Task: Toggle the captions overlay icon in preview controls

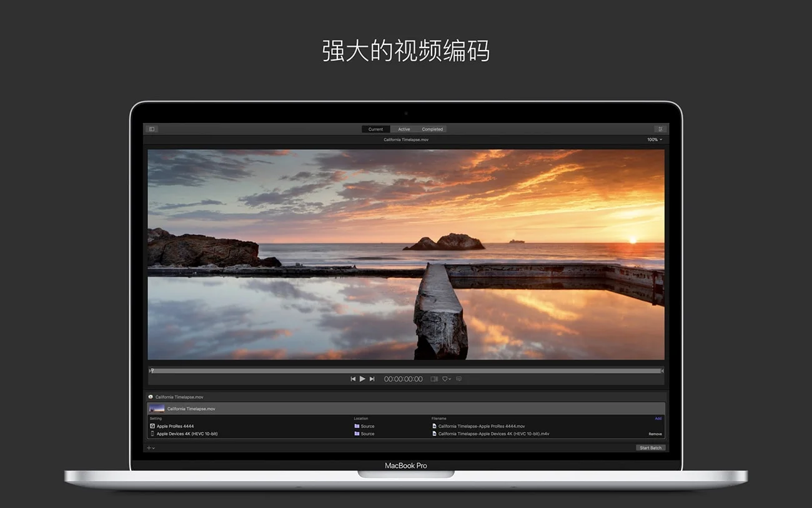Action: pyautogui.click(x=459, y=379)
